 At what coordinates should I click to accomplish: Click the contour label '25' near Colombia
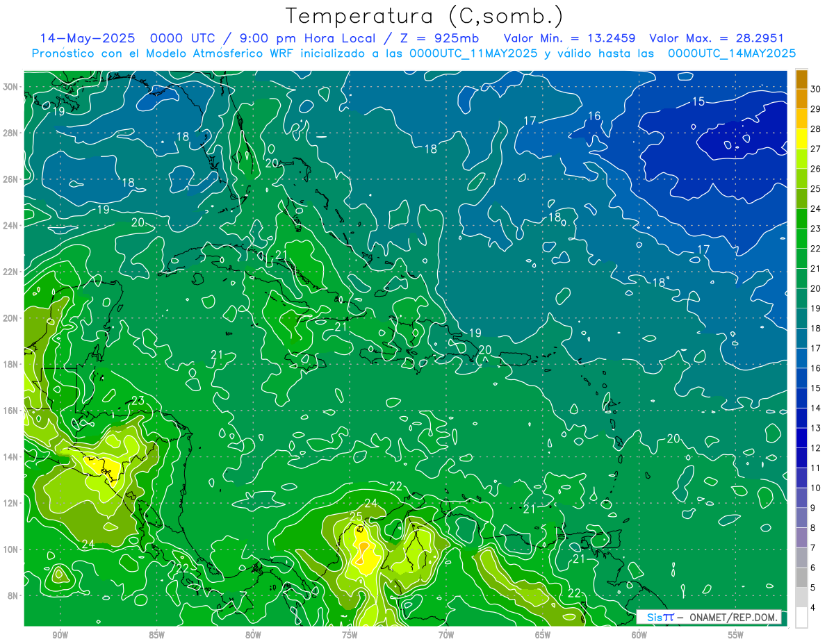click(x=356, y=517)
